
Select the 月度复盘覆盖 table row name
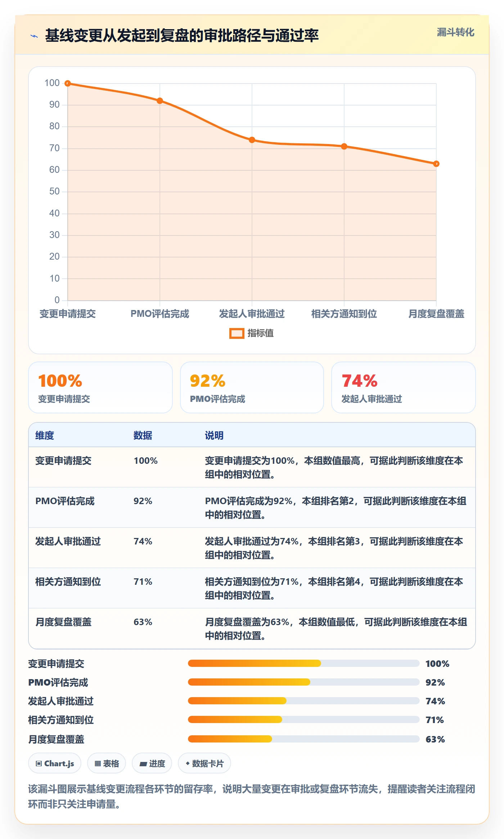(x=63, y=622)
